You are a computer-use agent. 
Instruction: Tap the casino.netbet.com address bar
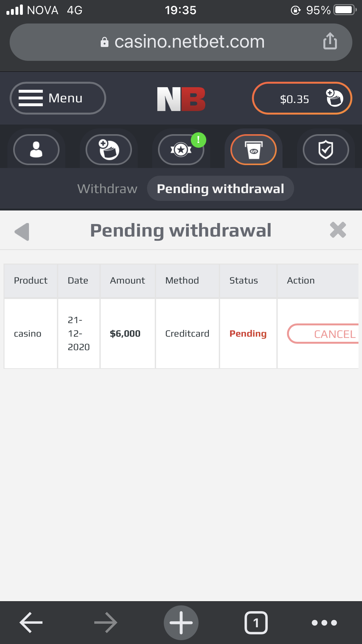click(x=181, y=42)
